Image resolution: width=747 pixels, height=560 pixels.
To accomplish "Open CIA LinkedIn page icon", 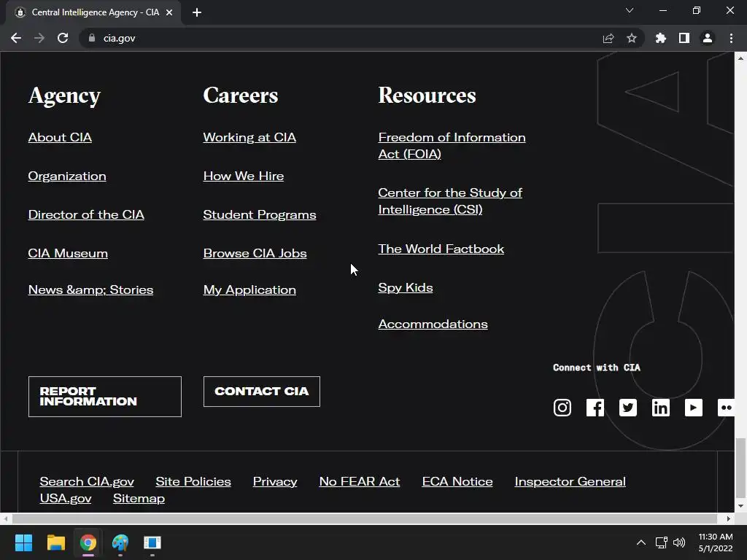I will 661,408.
